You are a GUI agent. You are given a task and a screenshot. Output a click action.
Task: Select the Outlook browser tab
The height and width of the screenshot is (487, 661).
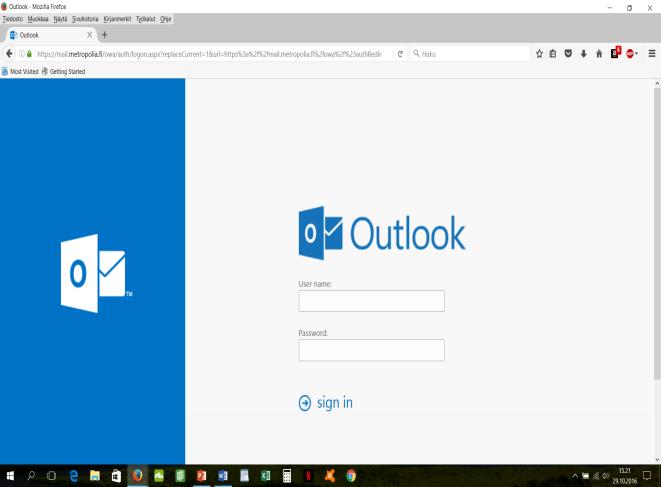[x=49, y=35]
